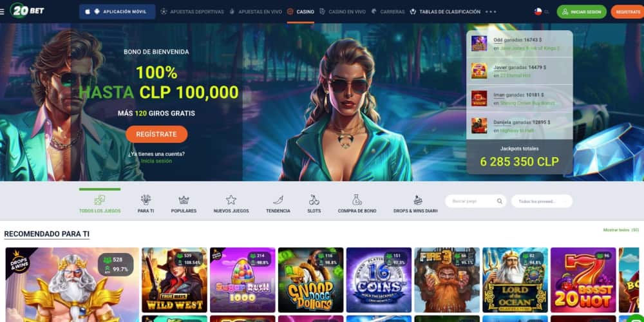Follow the Inicia sesión link in the banner

click(x=156, y=161)
